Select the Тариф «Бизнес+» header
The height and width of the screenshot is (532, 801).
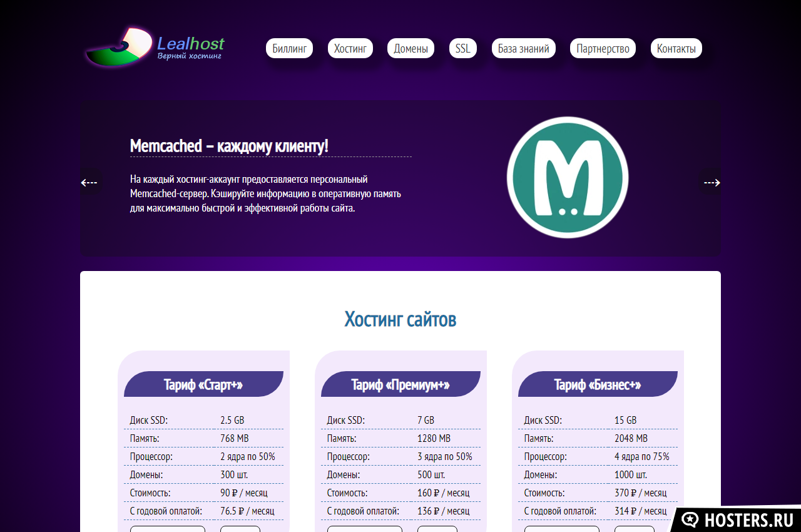[598, 384]
